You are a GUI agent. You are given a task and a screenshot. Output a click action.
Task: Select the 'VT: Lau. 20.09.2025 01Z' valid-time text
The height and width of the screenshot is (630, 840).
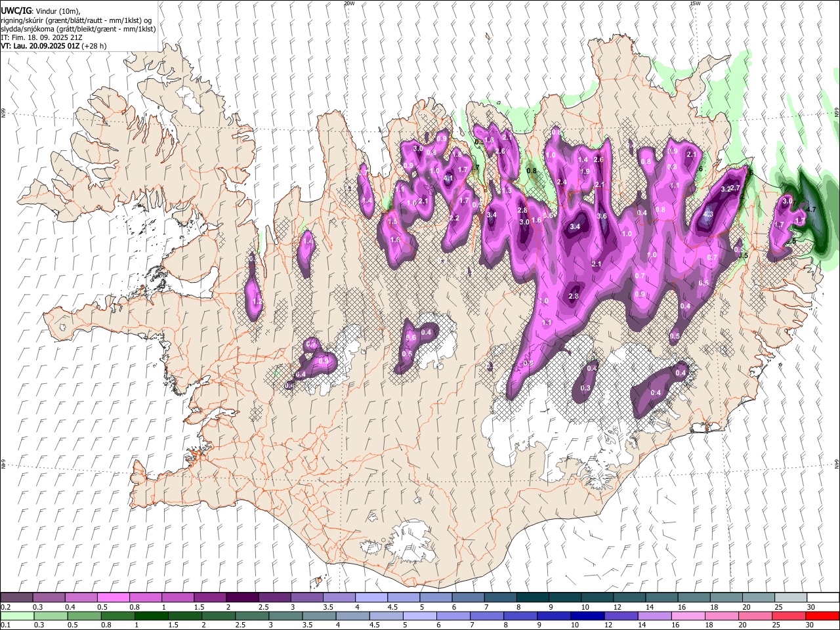click(x=40, y=47)
